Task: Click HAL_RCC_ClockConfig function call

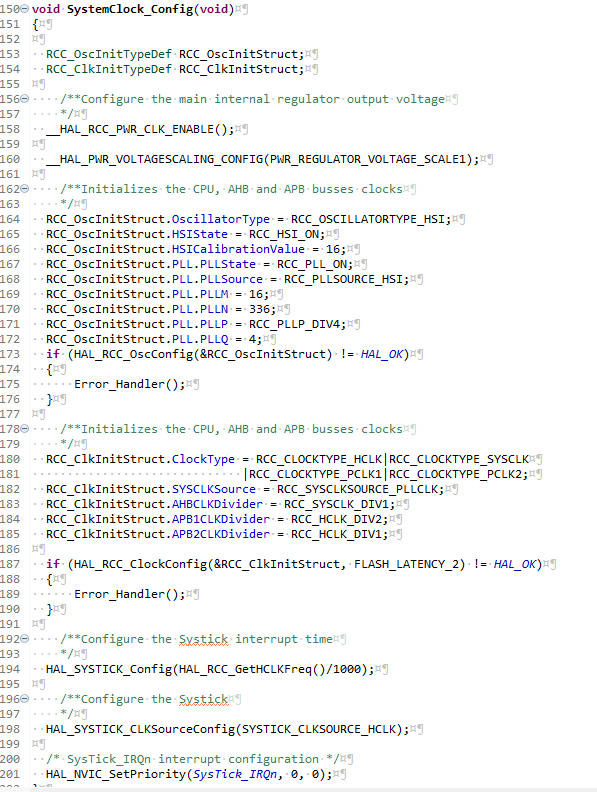Action: click(140, 564)
